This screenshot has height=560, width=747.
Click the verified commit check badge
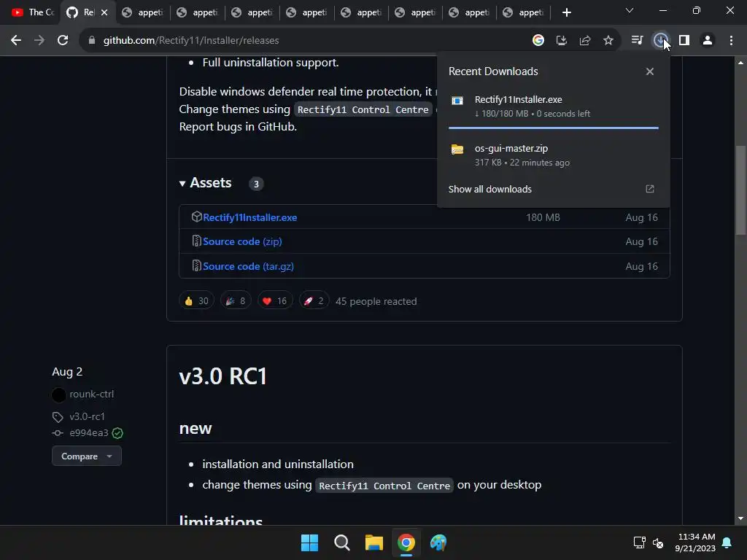[x=117, y=433]
